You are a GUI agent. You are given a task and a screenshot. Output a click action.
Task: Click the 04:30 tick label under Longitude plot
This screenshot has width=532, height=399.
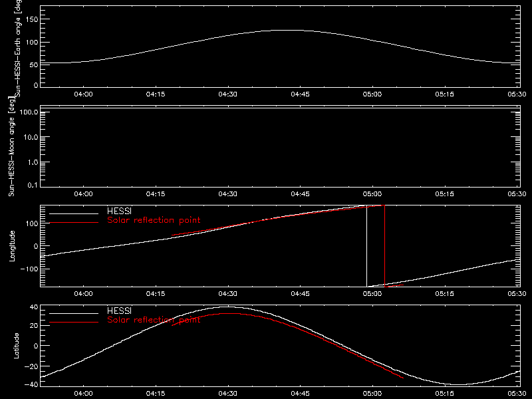tap(227, 293)
